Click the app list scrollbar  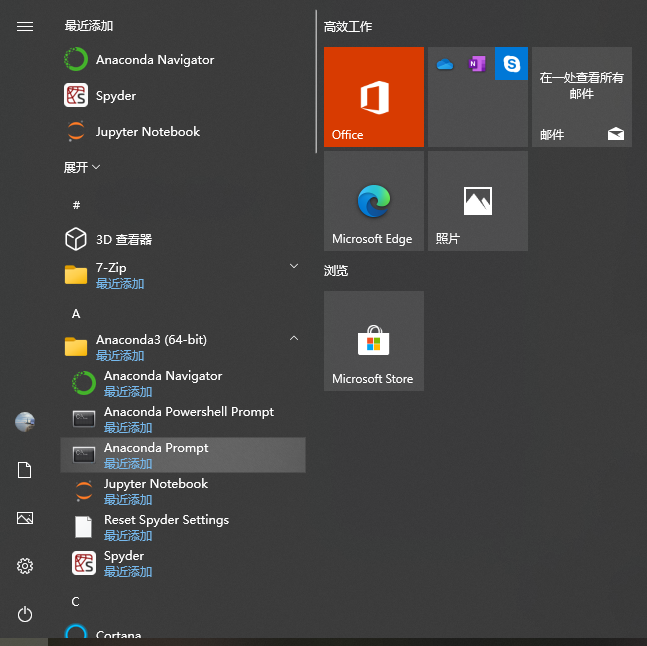[316, 82]
